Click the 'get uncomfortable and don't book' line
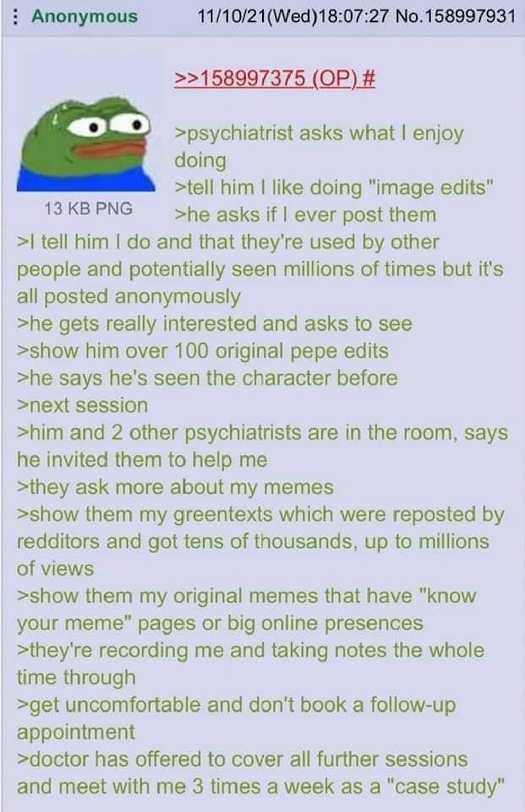525x812 pixels. point(237,705)
